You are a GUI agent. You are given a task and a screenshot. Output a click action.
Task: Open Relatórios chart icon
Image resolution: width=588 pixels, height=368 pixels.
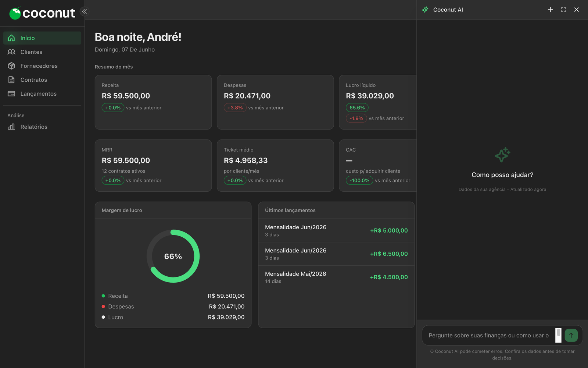(x=11, y=127)
